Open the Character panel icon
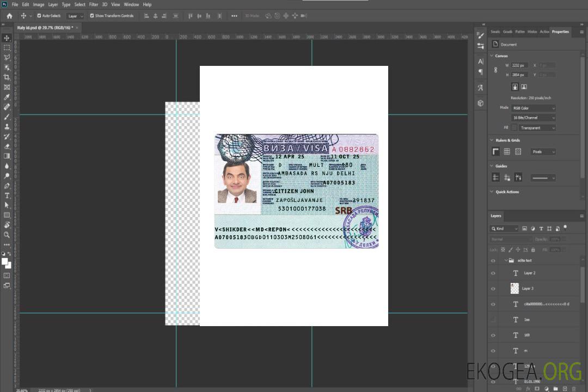Viewport: 588px width, 392px height. [481, 62]
